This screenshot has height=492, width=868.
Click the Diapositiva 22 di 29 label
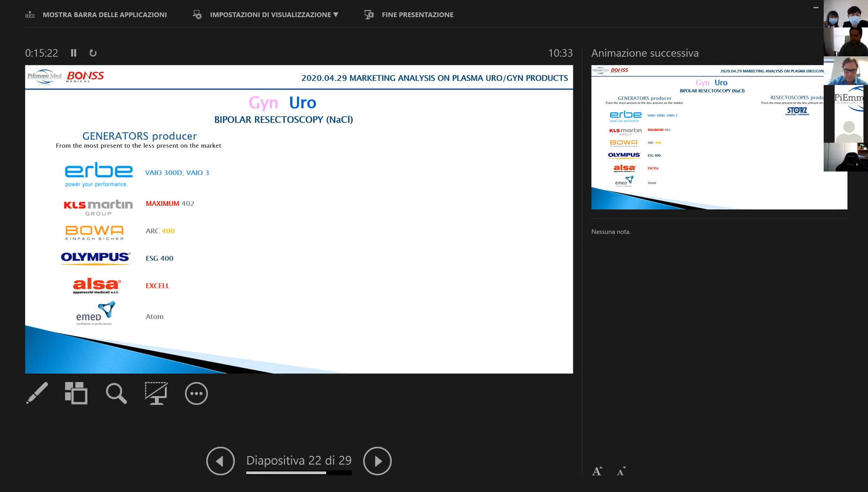299,460
